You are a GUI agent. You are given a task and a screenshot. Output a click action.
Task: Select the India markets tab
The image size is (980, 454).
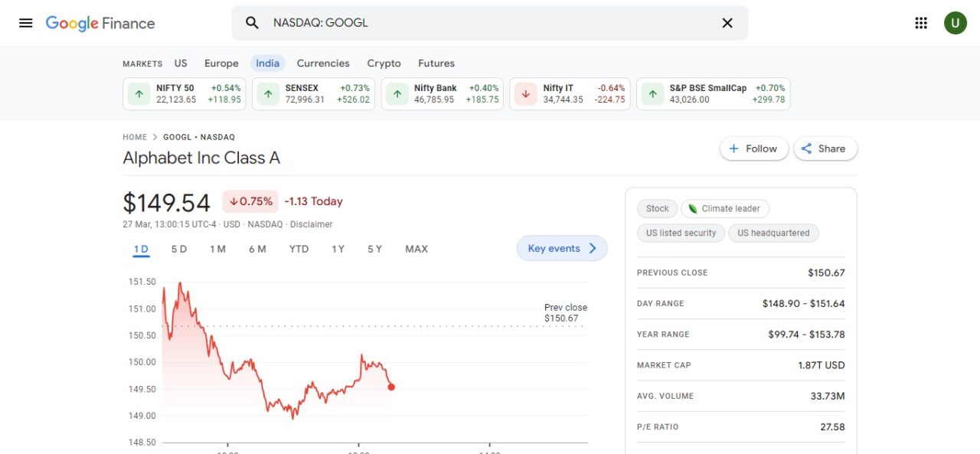268,64
